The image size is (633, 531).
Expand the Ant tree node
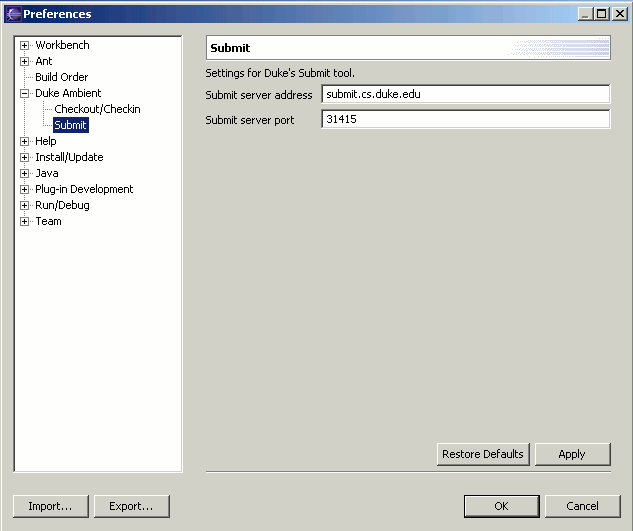tap(24, 61)
